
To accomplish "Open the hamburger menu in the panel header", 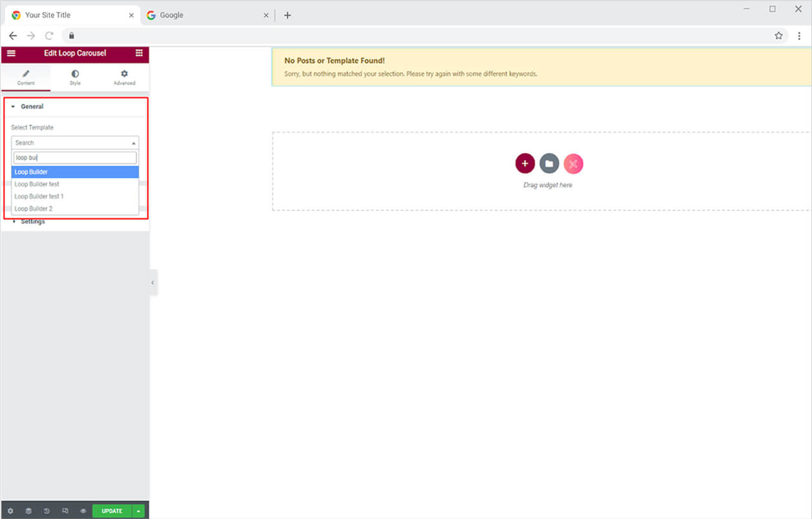I will (11, 53).
